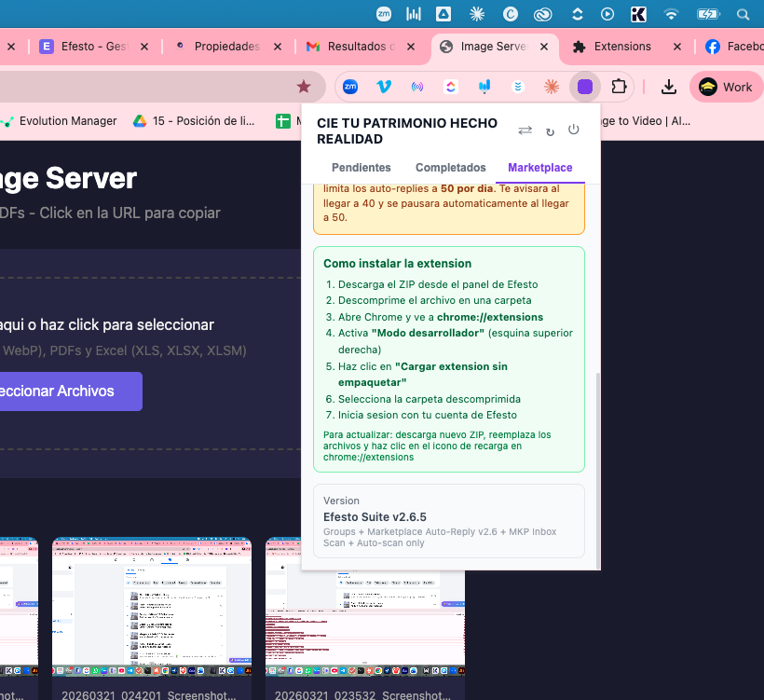Click the Chrome downloads icon
Viewport: 764px width, 700px height.
pyautogui.click(x=668, y=87)
